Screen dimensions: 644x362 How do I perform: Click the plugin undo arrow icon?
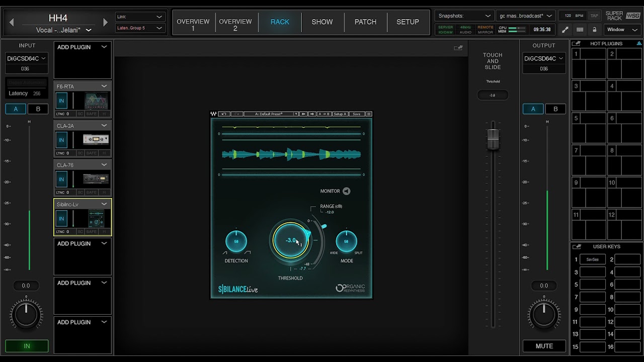(x=224, y=114)
